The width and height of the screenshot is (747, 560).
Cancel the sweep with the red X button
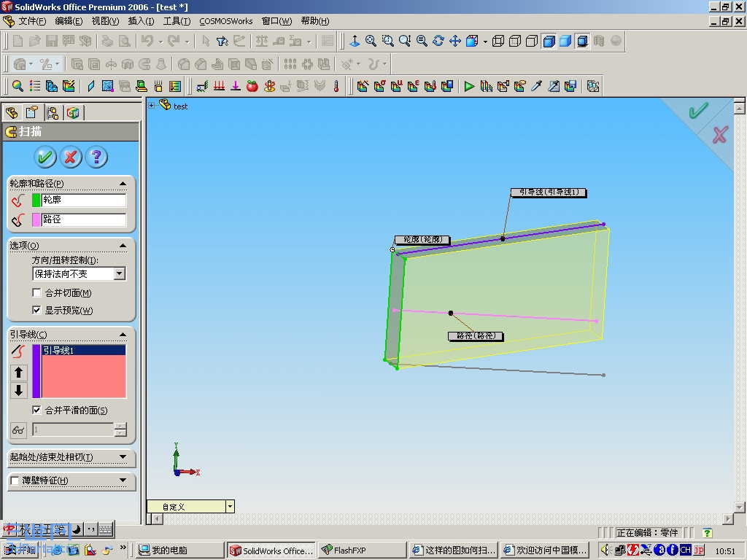(x=71, y=157)
